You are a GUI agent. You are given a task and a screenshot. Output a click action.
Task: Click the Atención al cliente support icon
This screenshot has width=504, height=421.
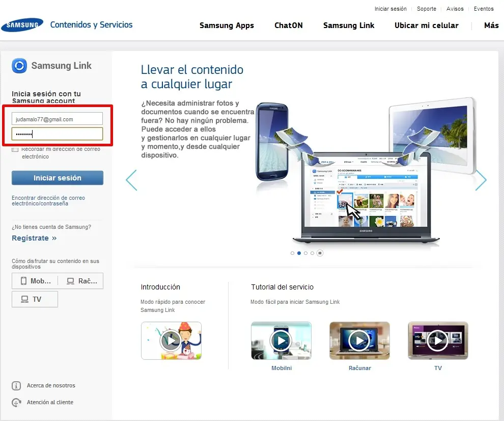coord(16,402)
